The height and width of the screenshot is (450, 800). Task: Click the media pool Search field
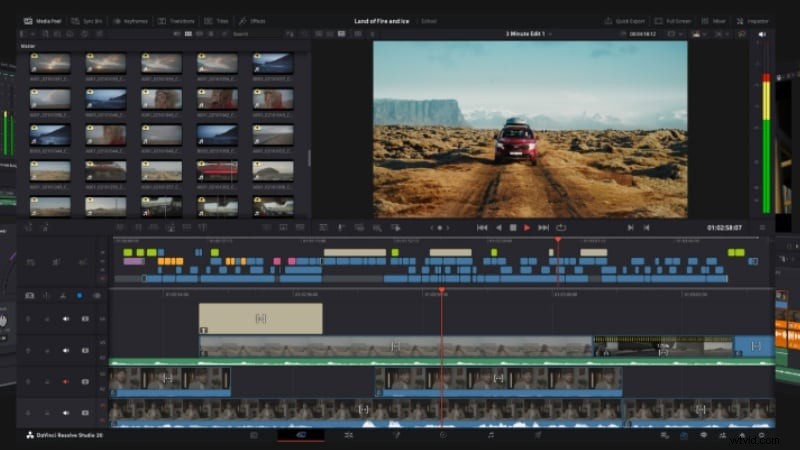tap(255, 34)
